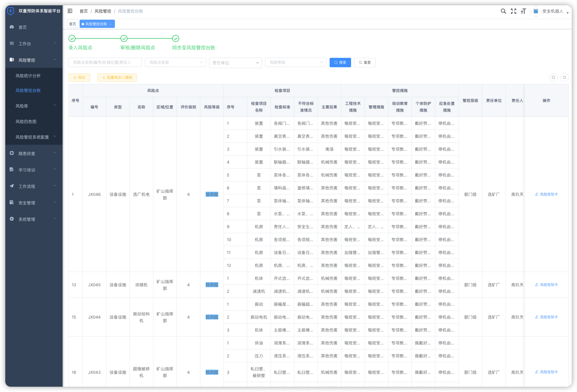The height and width of the screenshot is (392, 577).
Task: Click the 首页 breadcrumb link
Action: coord(84,11)
